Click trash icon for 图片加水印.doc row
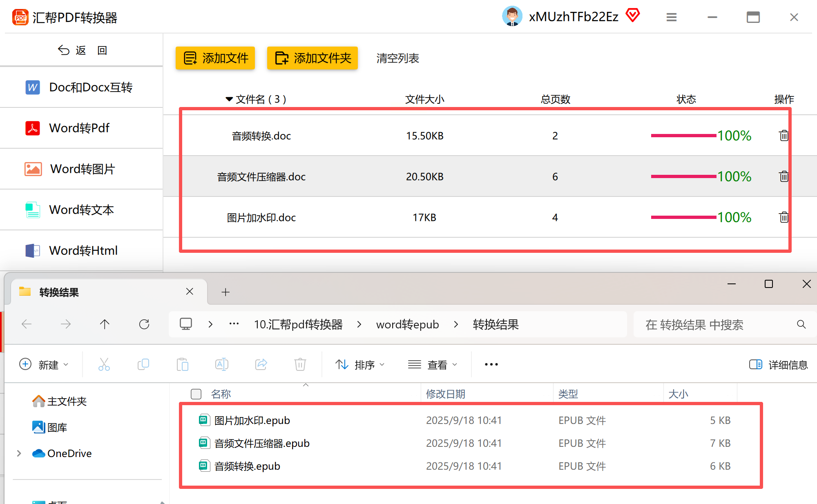Viewport: 817px width, 504px height. click(x=783, y=217)
